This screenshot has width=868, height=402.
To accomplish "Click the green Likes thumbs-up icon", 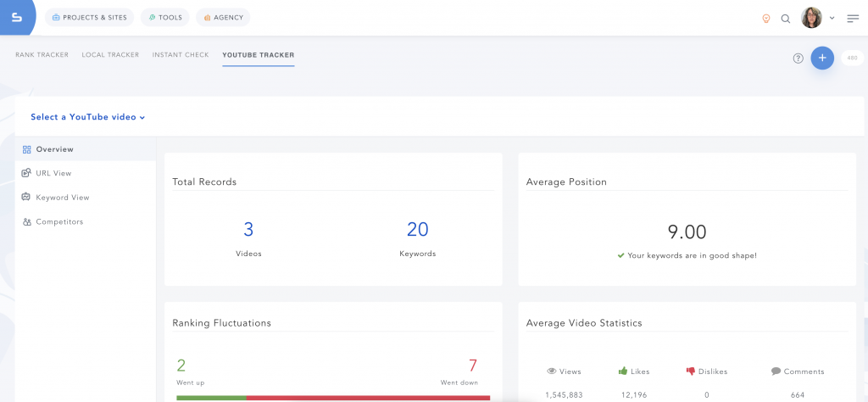I will click(x=623, y=371).
